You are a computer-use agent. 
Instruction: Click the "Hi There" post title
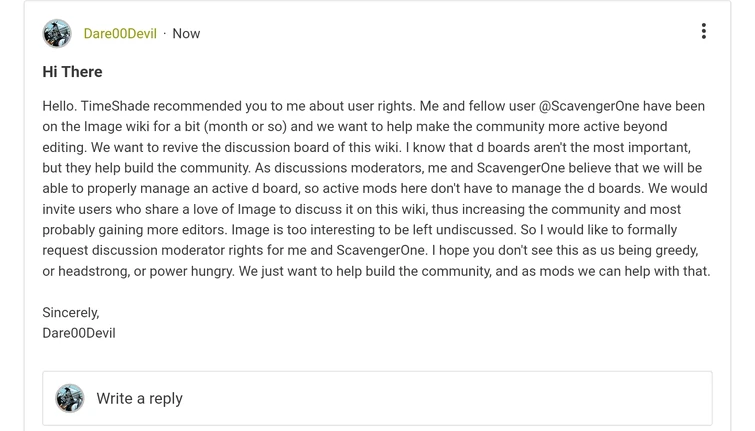coord(72,71)
